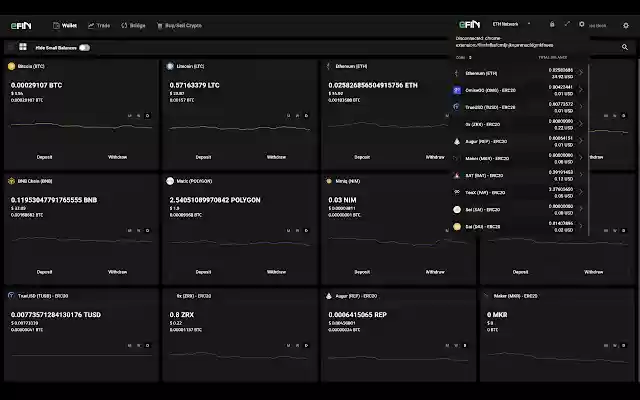Toggle Hide Small Balances switch
The width and height of the screenshot is (640, 400).
[x=84, y=48]
